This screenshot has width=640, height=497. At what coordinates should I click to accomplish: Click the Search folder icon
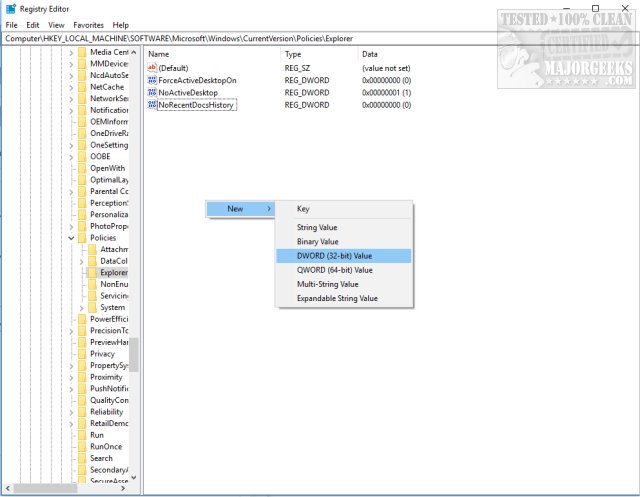[82, 458]
